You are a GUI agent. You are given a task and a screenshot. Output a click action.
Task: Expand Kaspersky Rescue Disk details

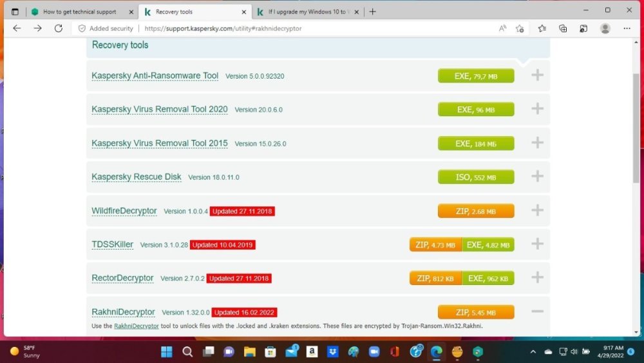click(x=537, y=177)
